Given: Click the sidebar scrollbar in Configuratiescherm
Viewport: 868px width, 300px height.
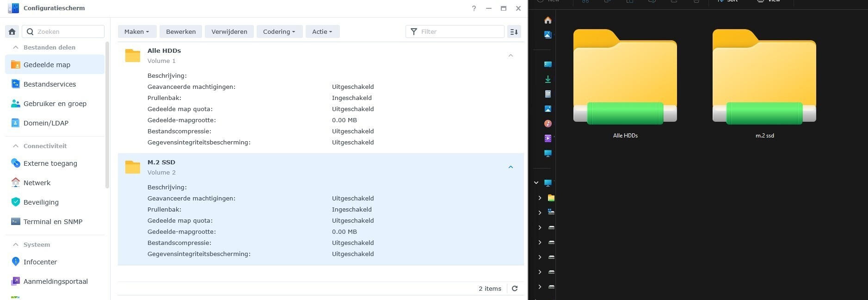Looking at the screenshot, I should 107,116.
